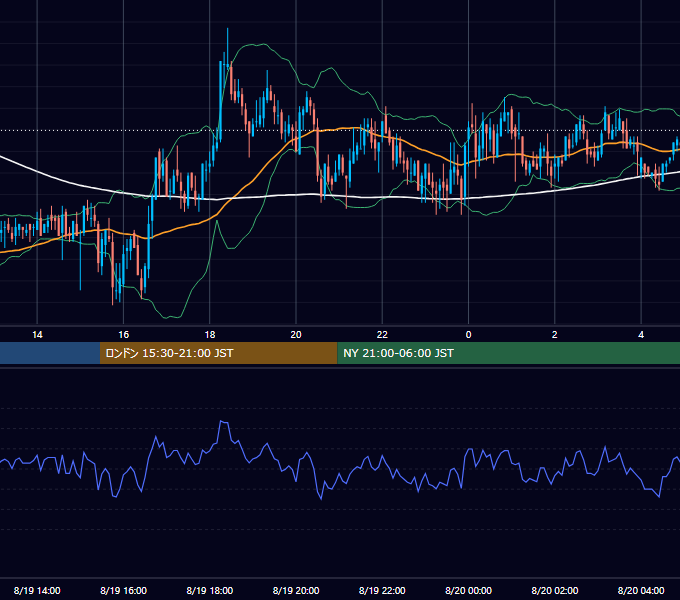Click the 8/19 18:00 date label
This screenshot has height=600, width=680.
(210, 590)
